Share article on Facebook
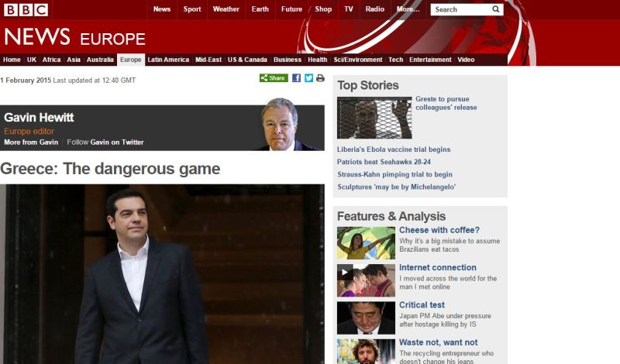The width and height of the screenshot is (620, 364). (x=296, y=78)
